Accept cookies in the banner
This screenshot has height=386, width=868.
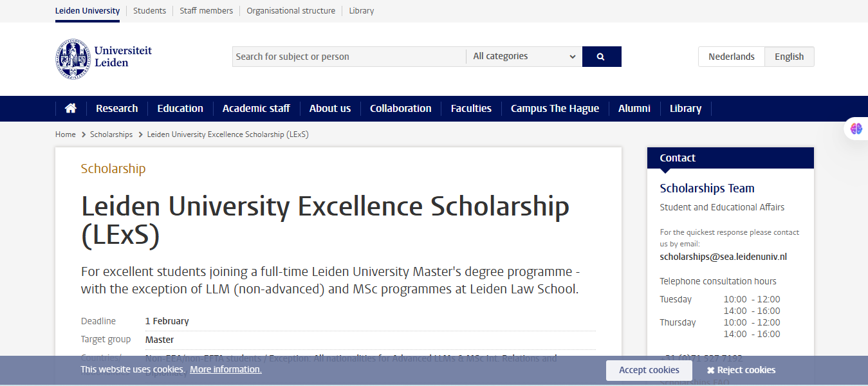tap(649, 370)
